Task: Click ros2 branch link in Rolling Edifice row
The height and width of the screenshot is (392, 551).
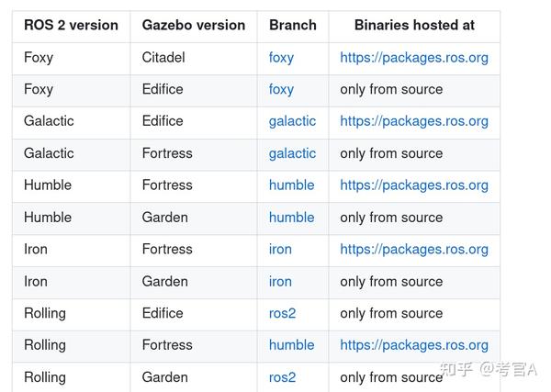Action: (x=282, y=313)
